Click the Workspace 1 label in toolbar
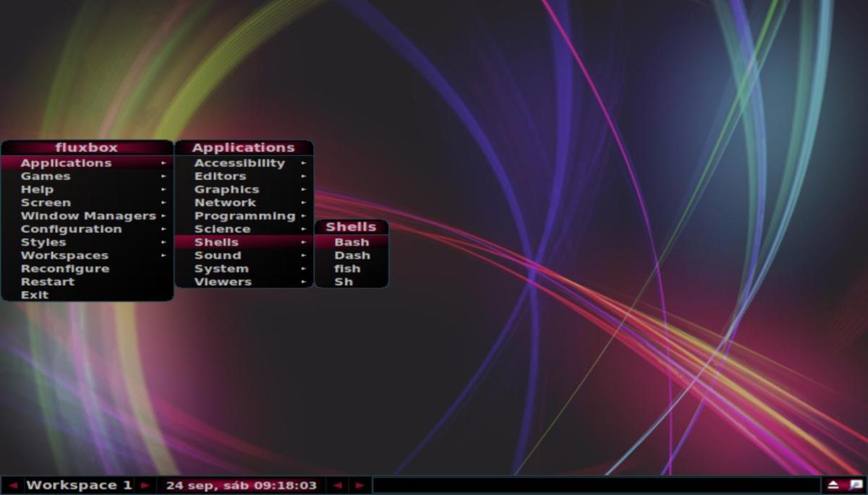 click(79, 486)
